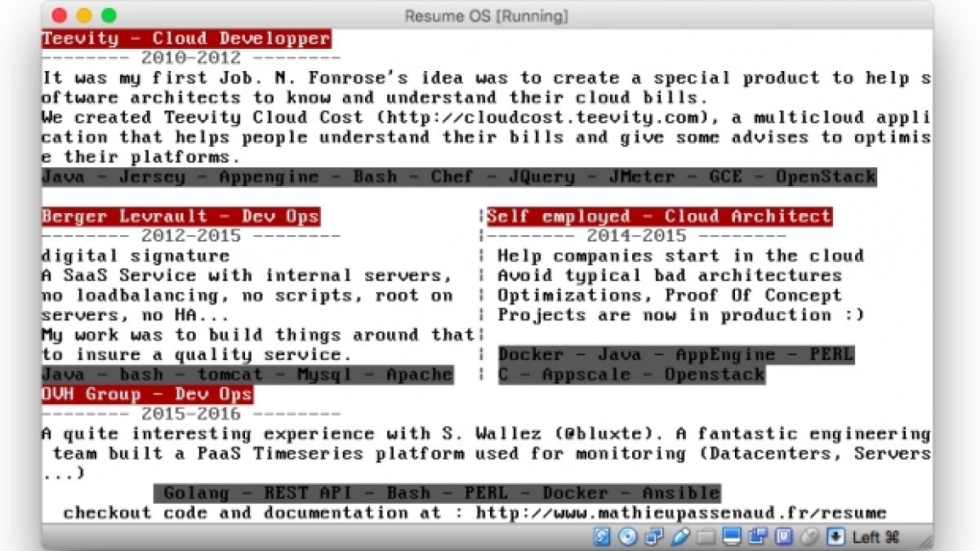The width and height of the screenshot is (980, 551).
Task: Click the 'Java - bash - tomcat' skills bar
Action: [247, 375]
